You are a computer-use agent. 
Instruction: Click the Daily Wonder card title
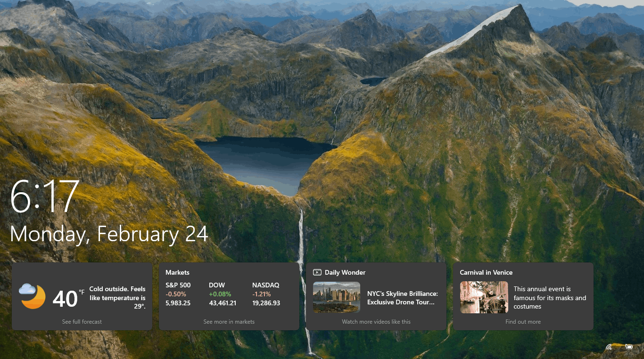pos(345,272)
